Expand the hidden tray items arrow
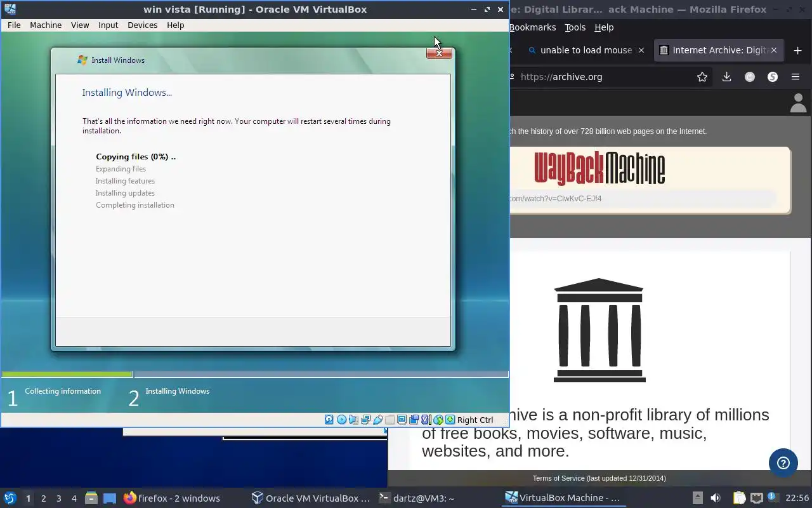The image size is (812, 508). tap(697, 498)
